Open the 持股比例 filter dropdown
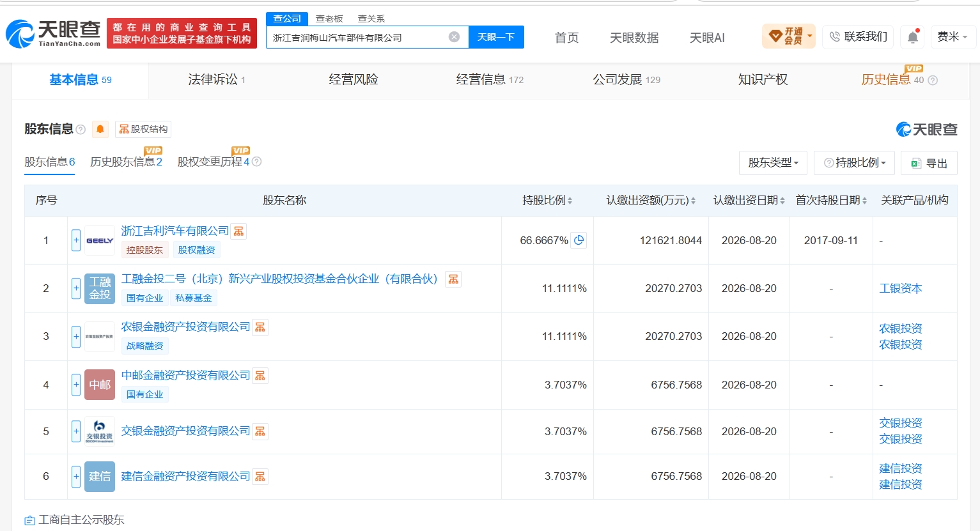980x531 pixels. pyautogui.click(x=854, y=163)
